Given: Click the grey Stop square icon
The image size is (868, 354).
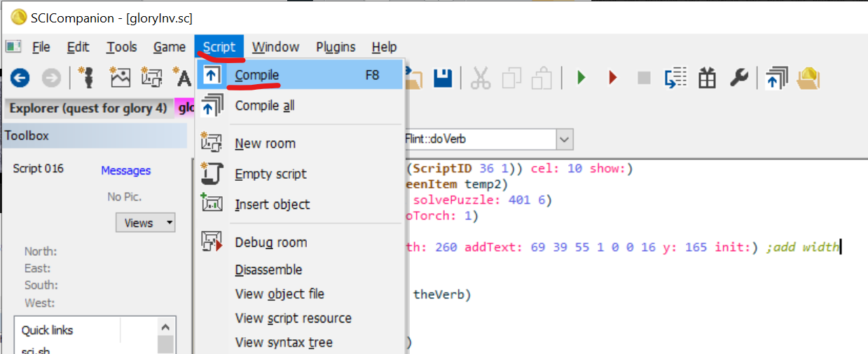Looking at the screenshot, I should point(644,78).
